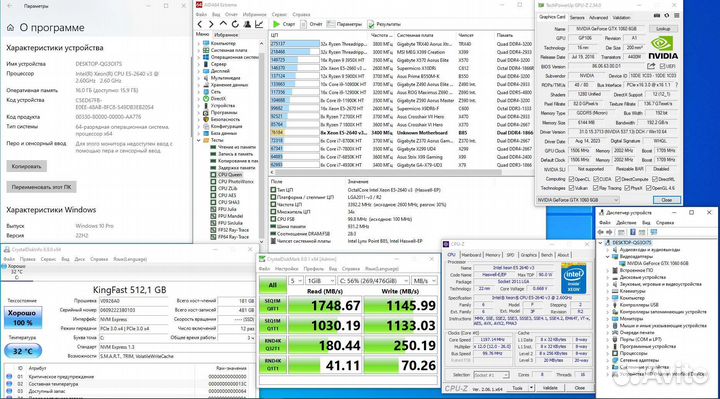Switch to the Memory tab in CPU-Z
This screenshot has height=399, width=720.
point(493,255)
